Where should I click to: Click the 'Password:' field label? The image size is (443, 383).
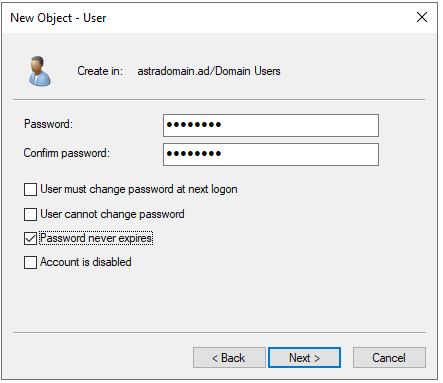(x=48, y=124)
